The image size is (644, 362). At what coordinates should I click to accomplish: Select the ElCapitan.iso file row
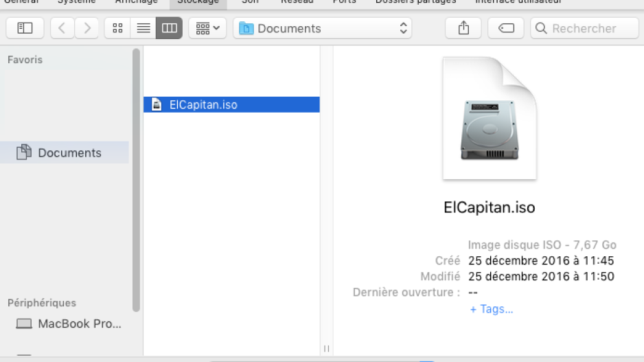231,104
